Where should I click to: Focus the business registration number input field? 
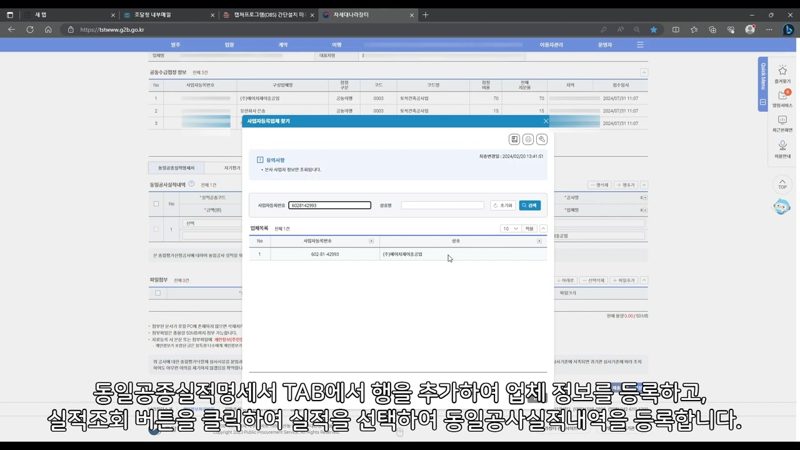point(330,205)
